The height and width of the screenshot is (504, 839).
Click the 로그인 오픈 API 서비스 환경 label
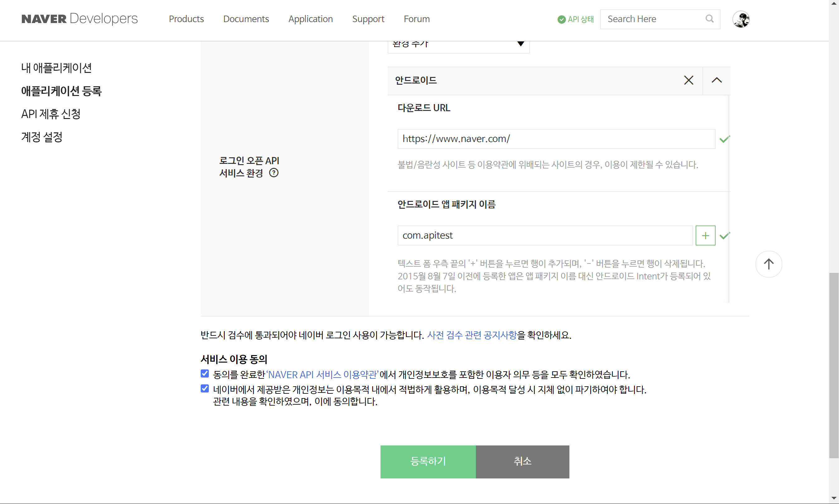[249, 167]
